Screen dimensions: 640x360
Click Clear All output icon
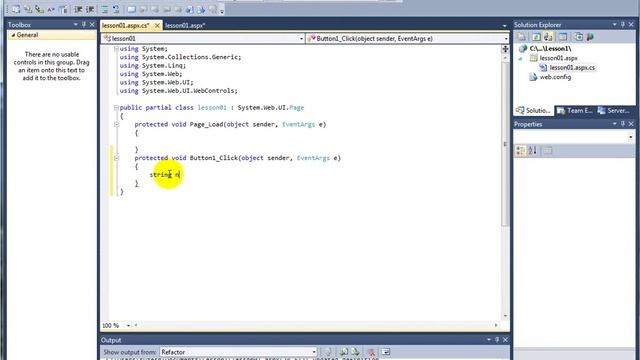[371, 352]
